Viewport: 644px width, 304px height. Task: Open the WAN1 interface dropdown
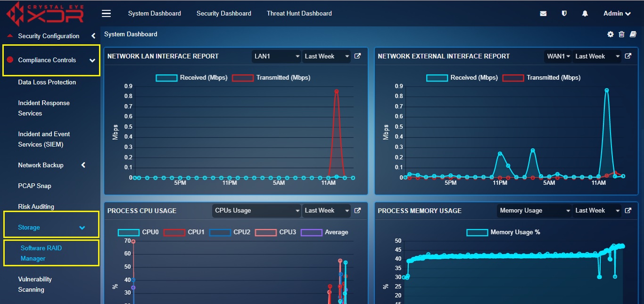(x=558, y=57)
